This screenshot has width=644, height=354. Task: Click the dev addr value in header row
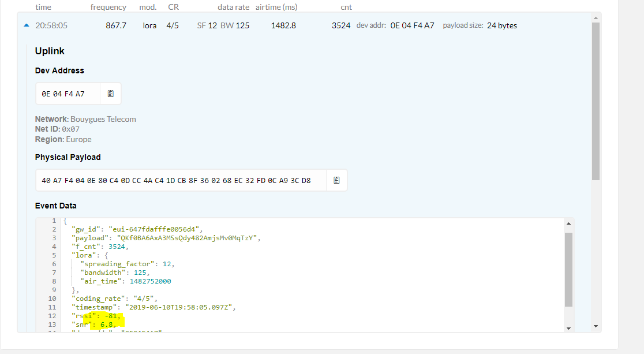413,25
